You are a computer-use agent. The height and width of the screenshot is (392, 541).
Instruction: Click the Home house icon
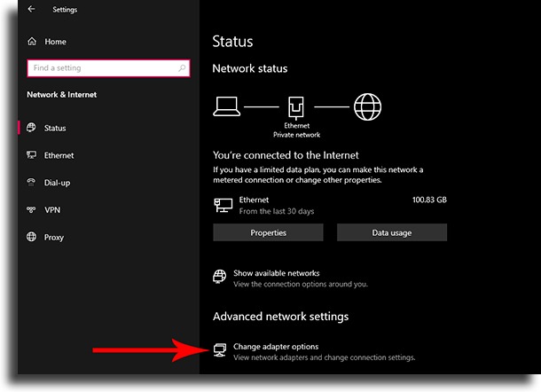click(x=32, y=42)
